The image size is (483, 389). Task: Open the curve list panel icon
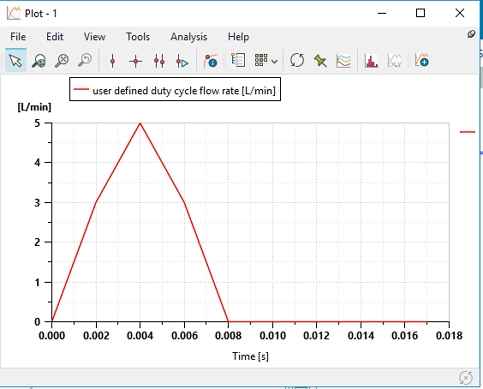pyautogui.click(x=238, y=60)
